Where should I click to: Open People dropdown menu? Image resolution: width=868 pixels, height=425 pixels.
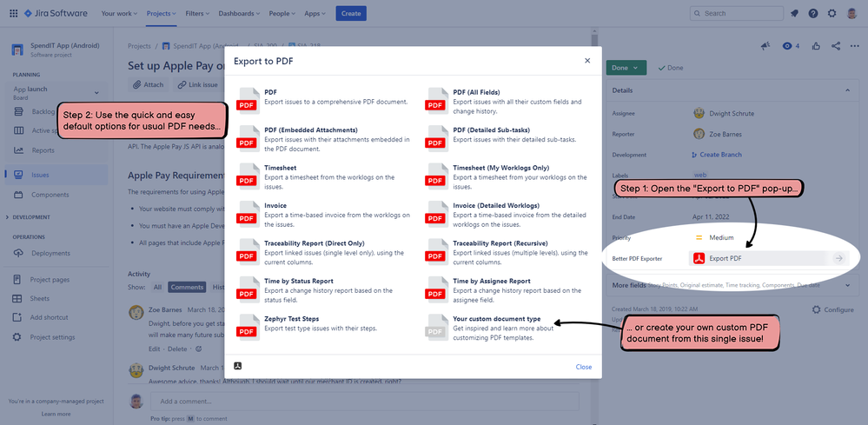[x=282, y=13]
